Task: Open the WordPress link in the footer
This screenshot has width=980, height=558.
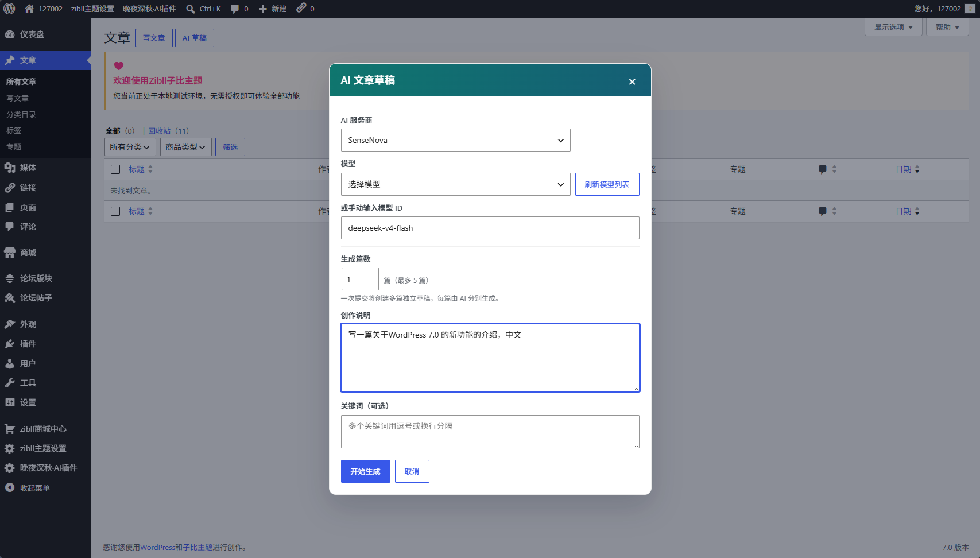Action: [157, 547]
